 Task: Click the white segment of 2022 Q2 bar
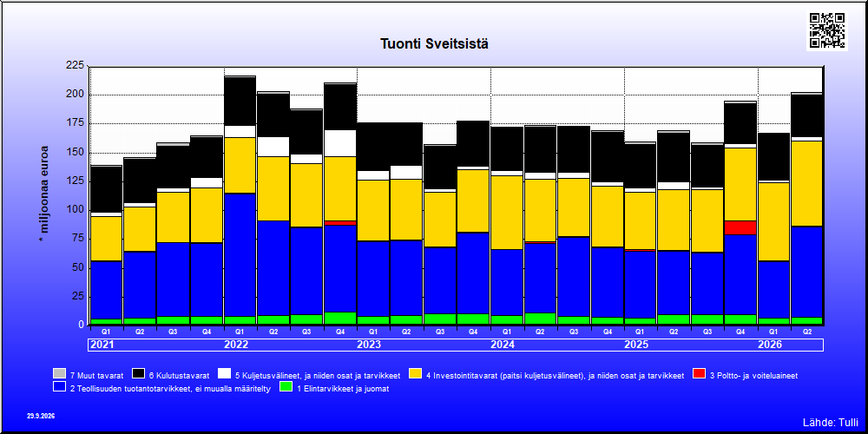point(273,147)
